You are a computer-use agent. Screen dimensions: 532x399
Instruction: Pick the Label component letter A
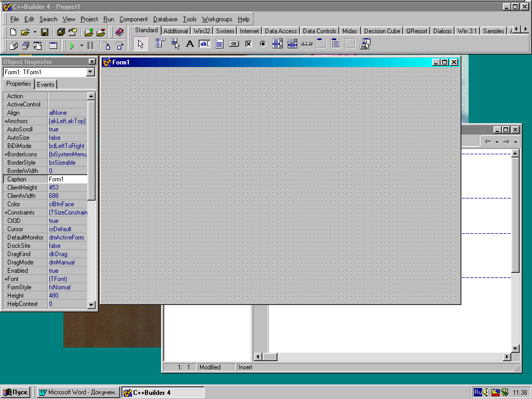pyautogui.click(x=190, y=44)
